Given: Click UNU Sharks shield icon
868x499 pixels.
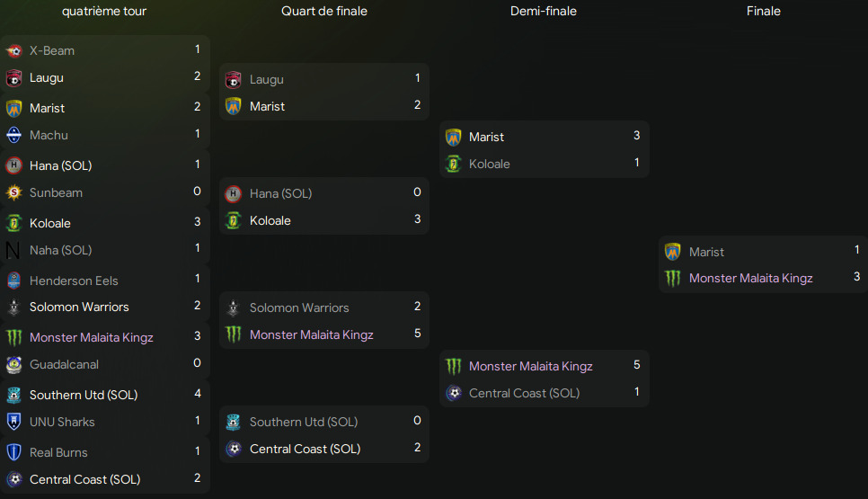Looking at the screenshot, I should 13,422.
